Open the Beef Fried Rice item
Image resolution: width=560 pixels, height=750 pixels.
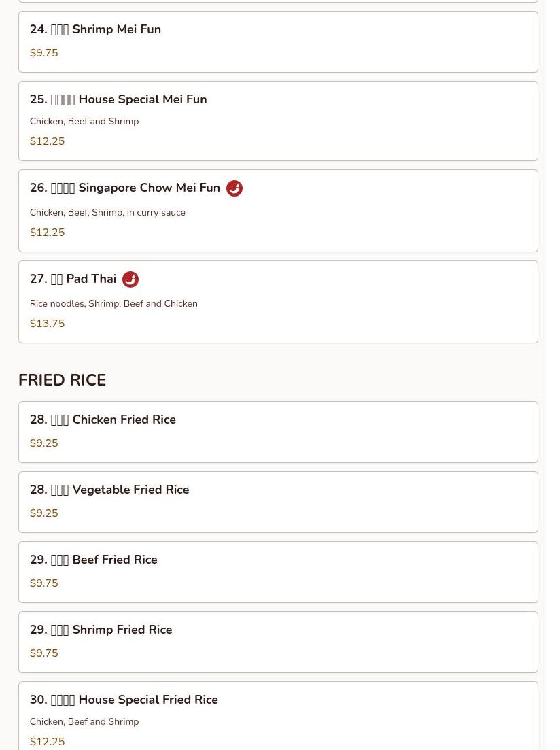pyautogui.click(x=278, y=572)
